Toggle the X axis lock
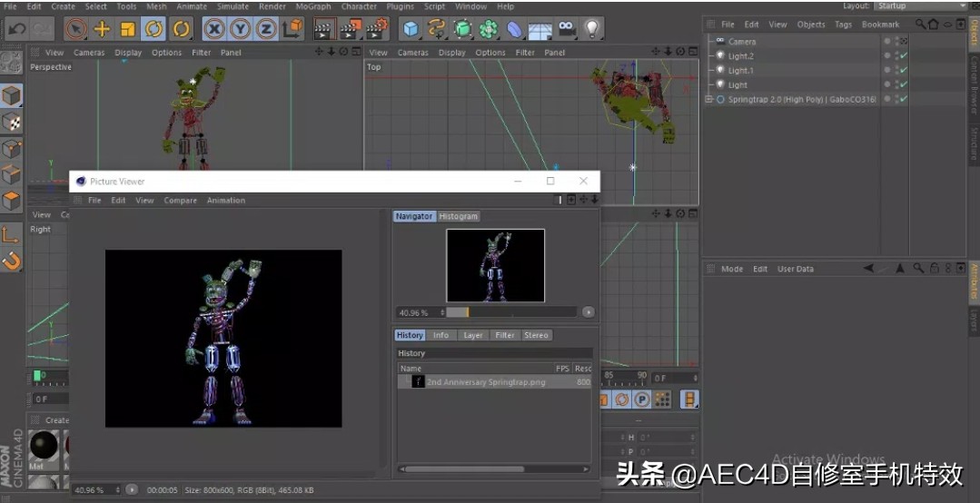The width and height of the screenshot is (980, 503). (214, 29)
